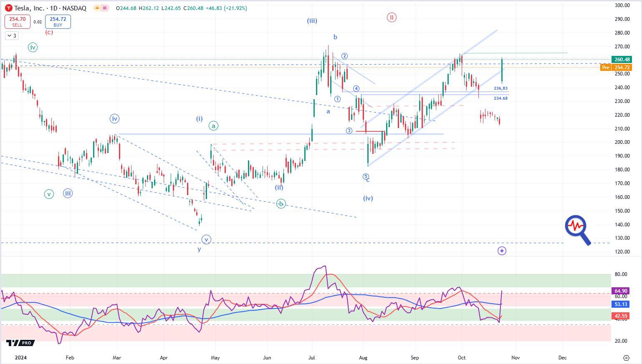Click the Jul label on time axis
642x364 pixels.
[x=312, y=357]
